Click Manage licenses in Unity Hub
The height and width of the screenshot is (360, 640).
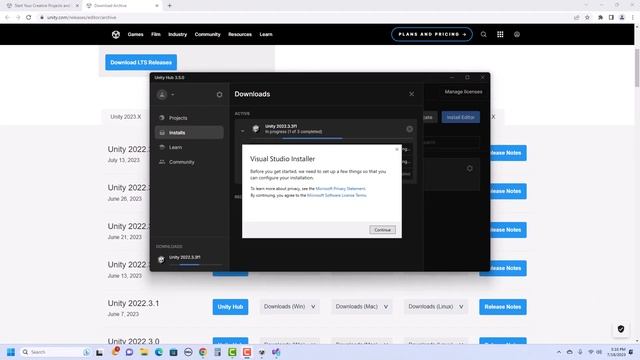(x=463, y=92)
